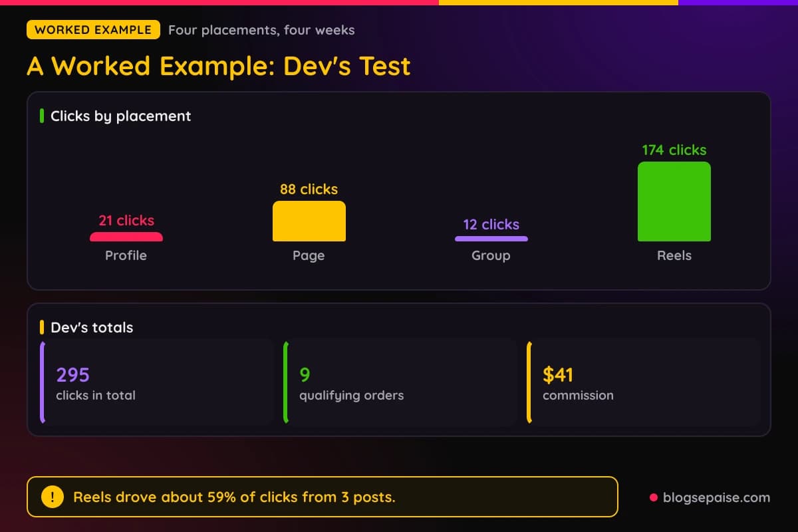Click the '295' total value
Viewport: 798px width, 532px height.
click(73, 375)
